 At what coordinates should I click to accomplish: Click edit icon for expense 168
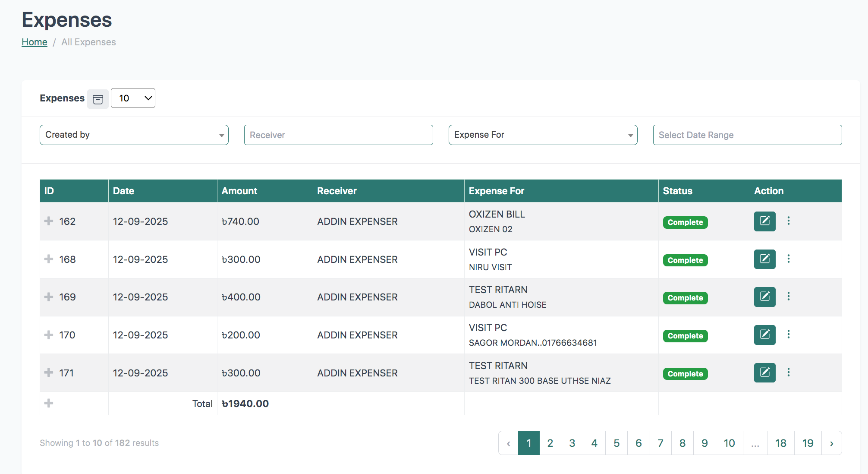click(764, 259)
